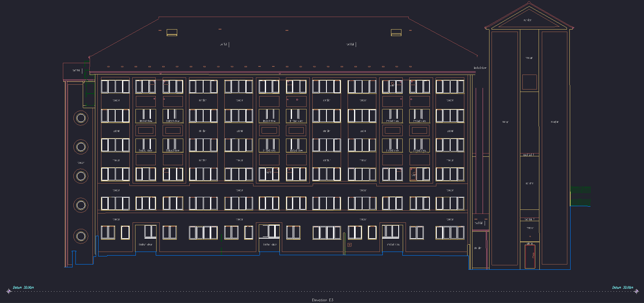Select the red door in right tower
The width and height of the screenshot is (644, 303).
pos(530,256)
